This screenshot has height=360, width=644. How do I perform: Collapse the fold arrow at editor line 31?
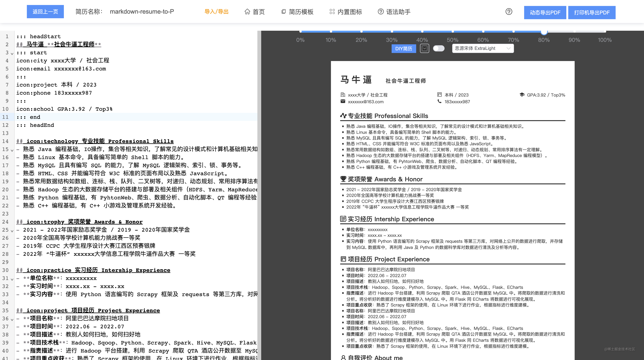click(x=12, y=279)
